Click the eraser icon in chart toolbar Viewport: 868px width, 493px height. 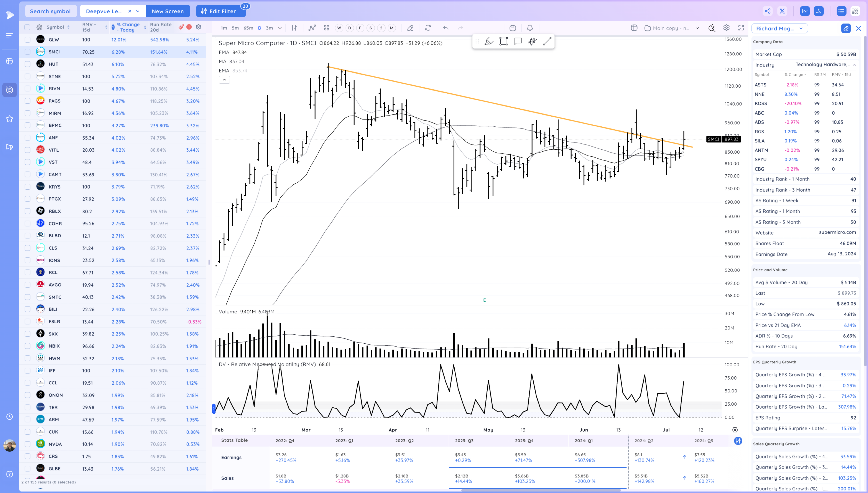[x=410, y=28]
